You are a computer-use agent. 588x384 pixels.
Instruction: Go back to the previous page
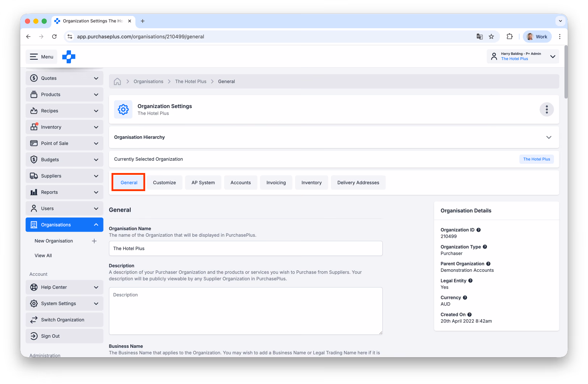[x=28, y=37]
